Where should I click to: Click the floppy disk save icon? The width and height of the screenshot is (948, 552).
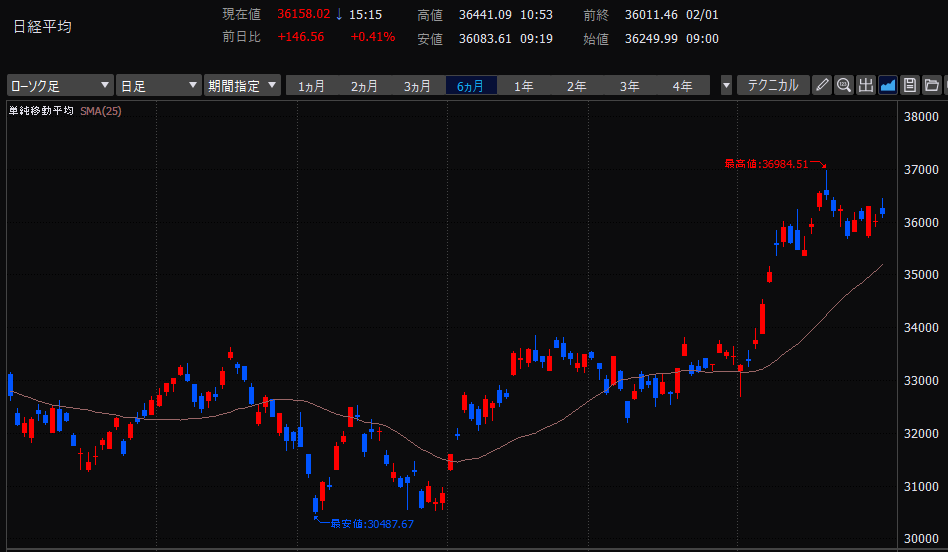[x=910, y=85]
